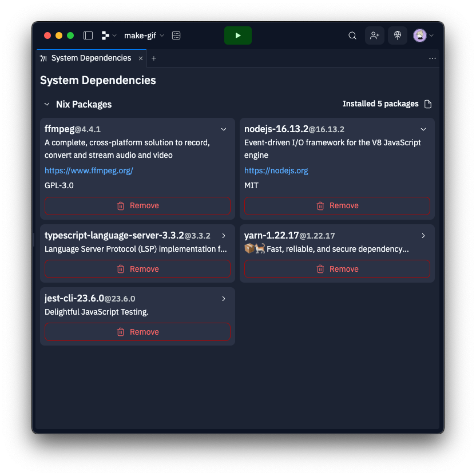Collapse the ffmpeg package details
The height and width of the screenshot is (476, 476).
pos(224,129)
